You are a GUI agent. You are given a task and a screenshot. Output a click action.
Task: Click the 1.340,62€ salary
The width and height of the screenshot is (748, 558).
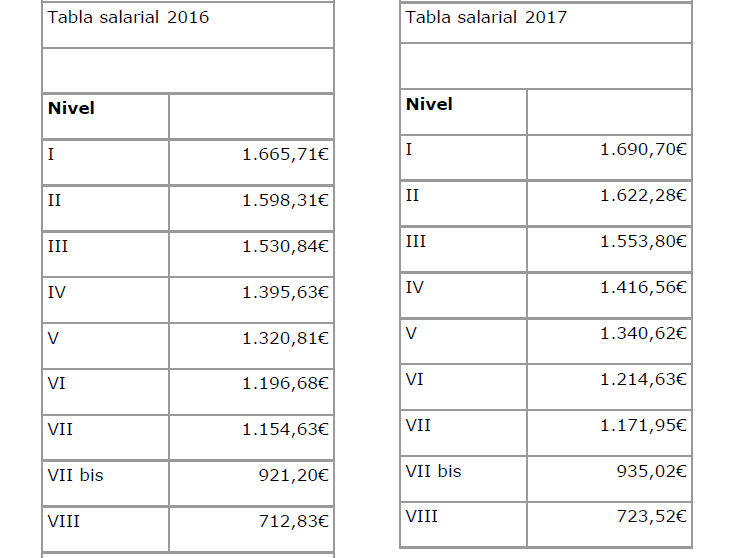[643, 334]
